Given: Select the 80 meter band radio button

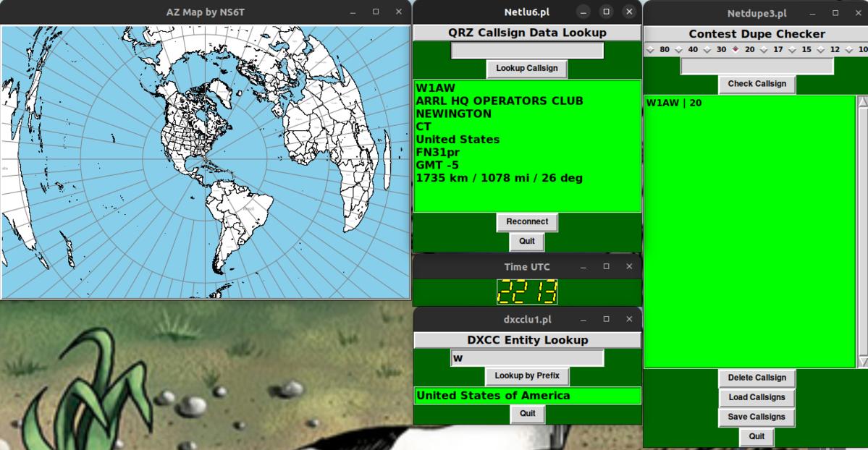Looking at the screenshot, I should point(650,50).
